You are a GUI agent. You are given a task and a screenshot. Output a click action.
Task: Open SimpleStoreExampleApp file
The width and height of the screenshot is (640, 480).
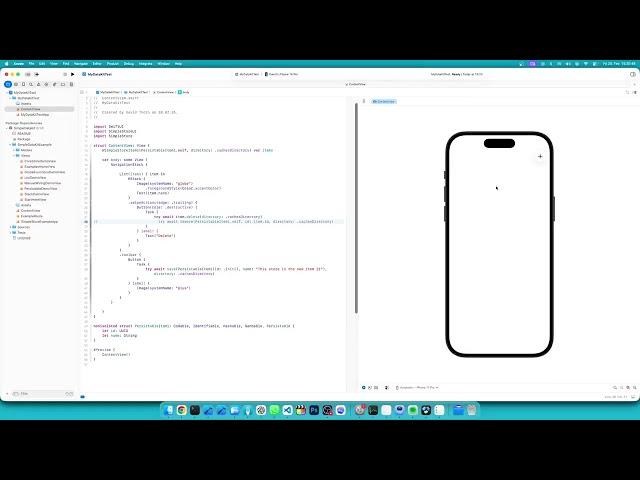pos(37,222)
